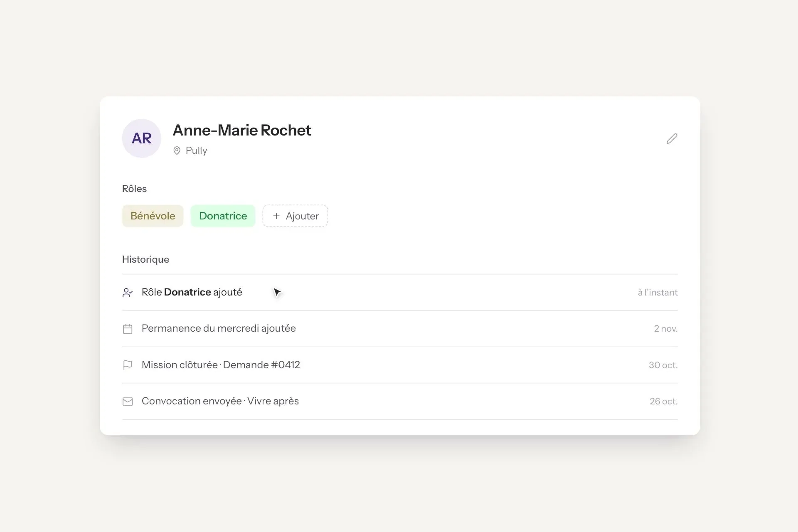The width and height of the screenshot is (798, 532).
Task: Open Mission clôturée Demande #0412 entry
Action: (x=400, y=365)
